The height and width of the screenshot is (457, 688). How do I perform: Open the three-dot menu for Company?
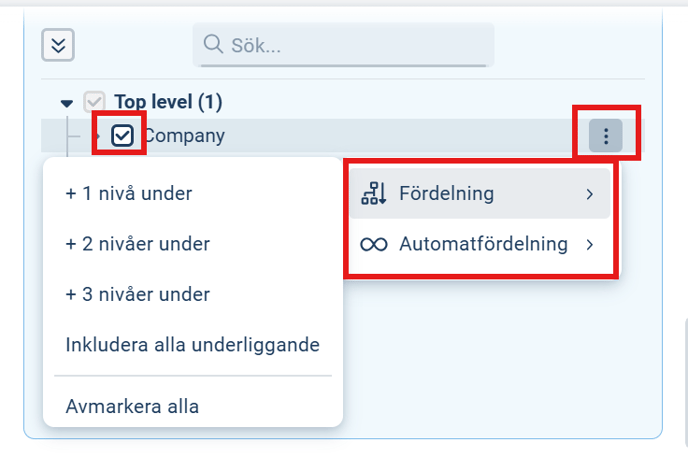point(606,136)
